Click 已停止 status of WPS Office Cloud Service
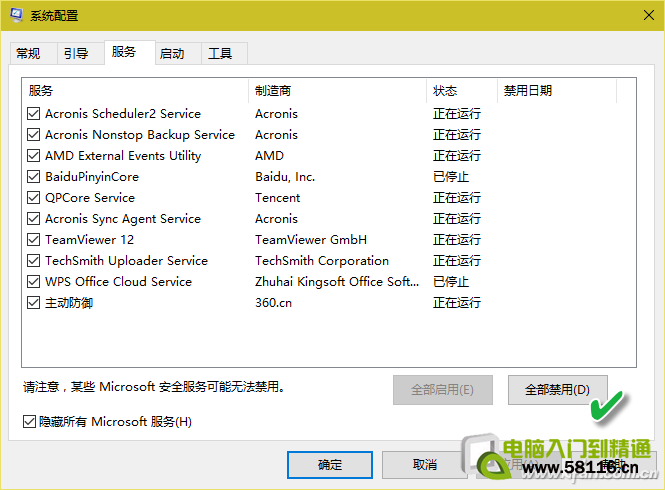The width and height of the screenshot is (665, 490). 451,282
